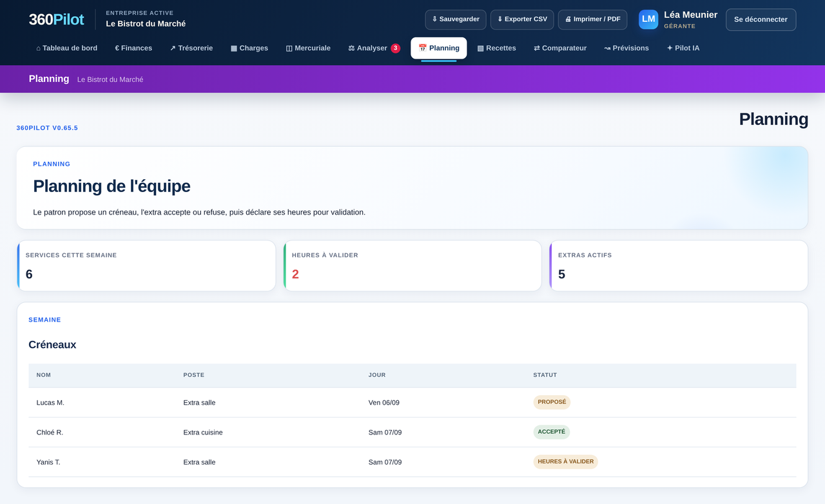Open the Tableau de bord tab
The image size is (825, 504).
coord(67,48)
